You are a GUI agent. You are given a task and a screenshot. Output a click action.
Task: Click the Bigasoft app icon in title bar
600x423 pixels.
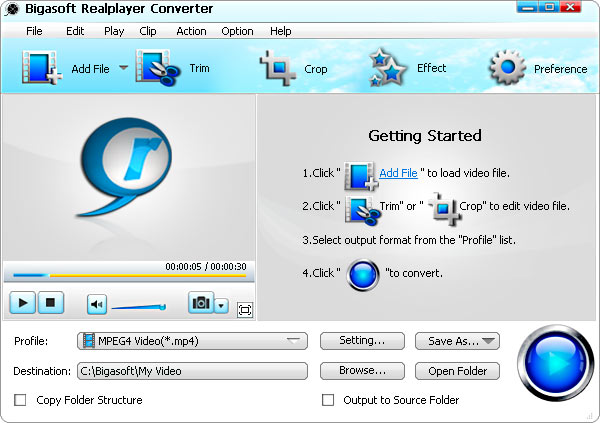(11, 10)
